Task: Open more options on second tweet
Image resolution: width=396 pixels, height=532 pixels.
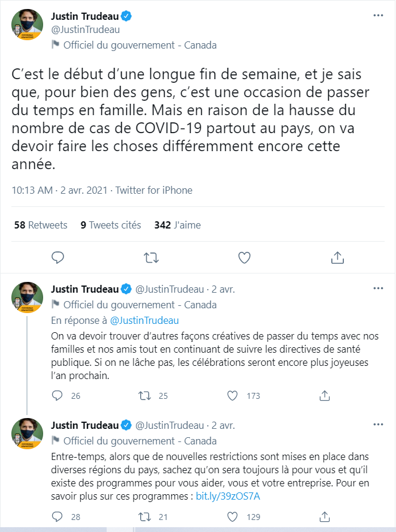Action: (378, 288)
